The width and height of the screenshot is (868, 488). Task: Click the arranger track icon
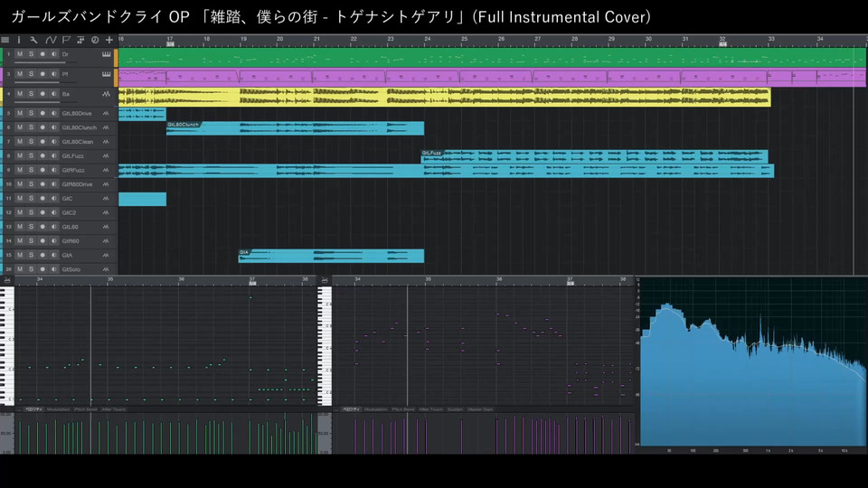[80, 40]
